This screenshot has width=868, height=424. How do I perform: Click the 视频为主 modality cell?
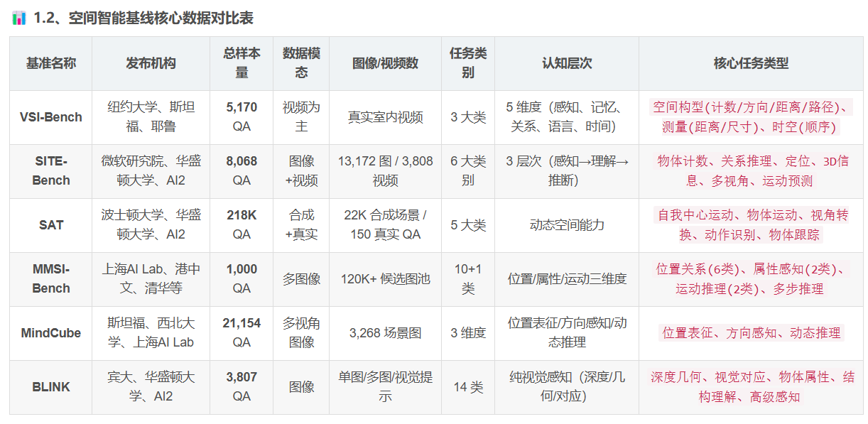(301, 117)
